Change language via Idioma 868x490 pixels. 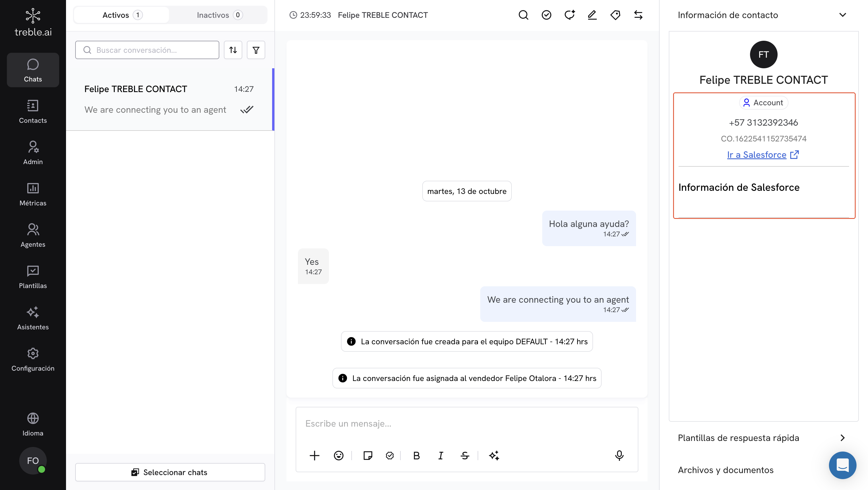33,424
